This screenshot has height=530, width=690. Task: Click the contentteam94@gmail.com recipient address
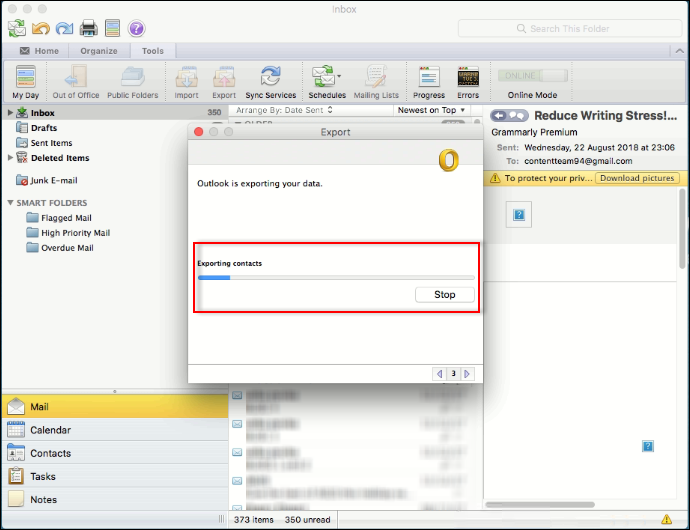click(578, 161)
